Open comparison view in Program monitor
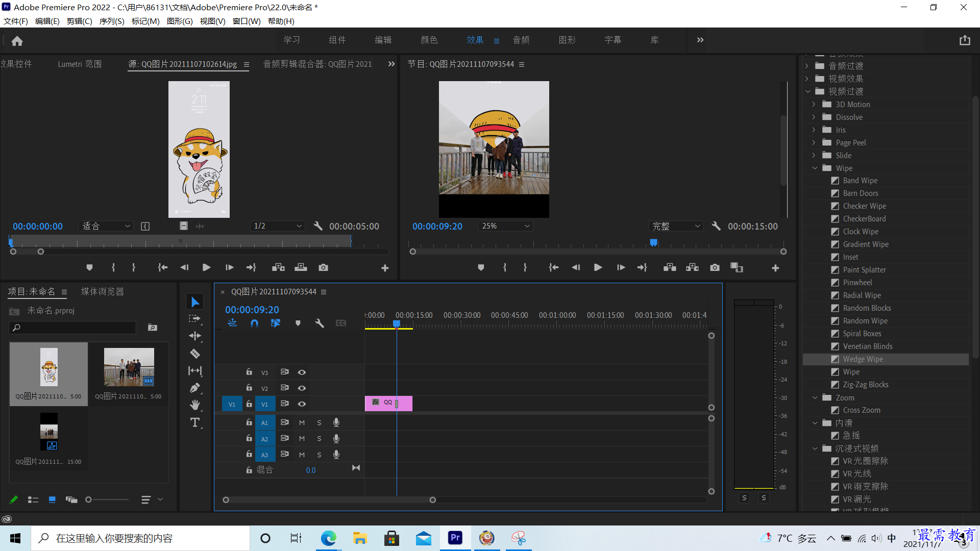This screenshot has width=980, height=551. pos(737,267)
